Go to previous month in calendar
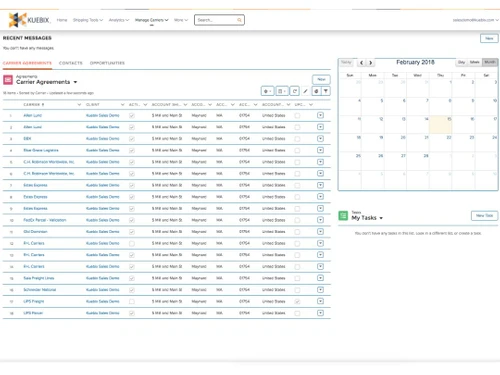 click(362, 62)
